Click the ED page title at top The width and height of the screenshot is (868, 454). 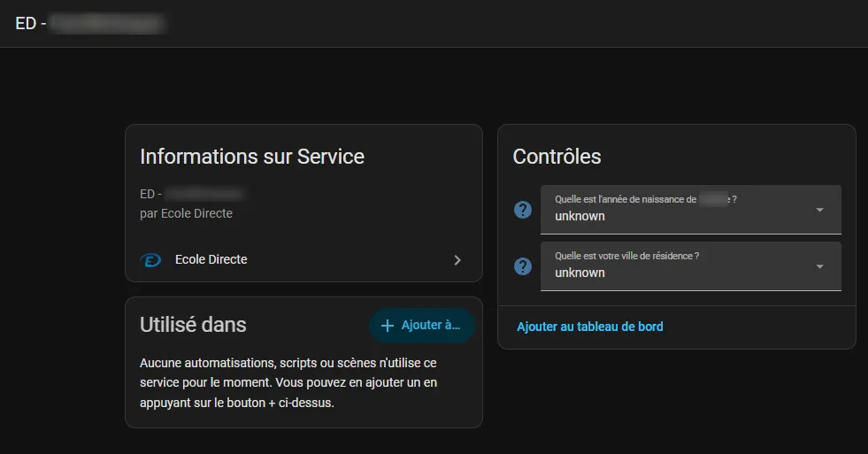(91, 23)
